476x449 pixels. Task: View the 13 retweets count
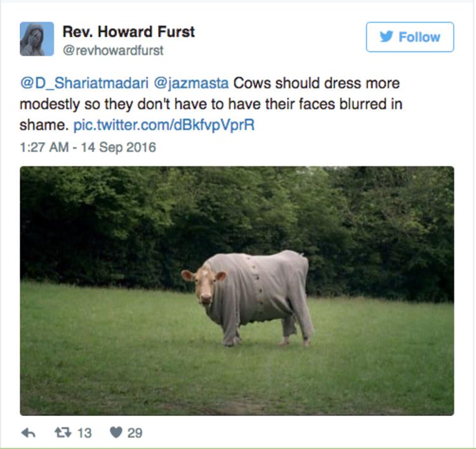tap(84, 432)
